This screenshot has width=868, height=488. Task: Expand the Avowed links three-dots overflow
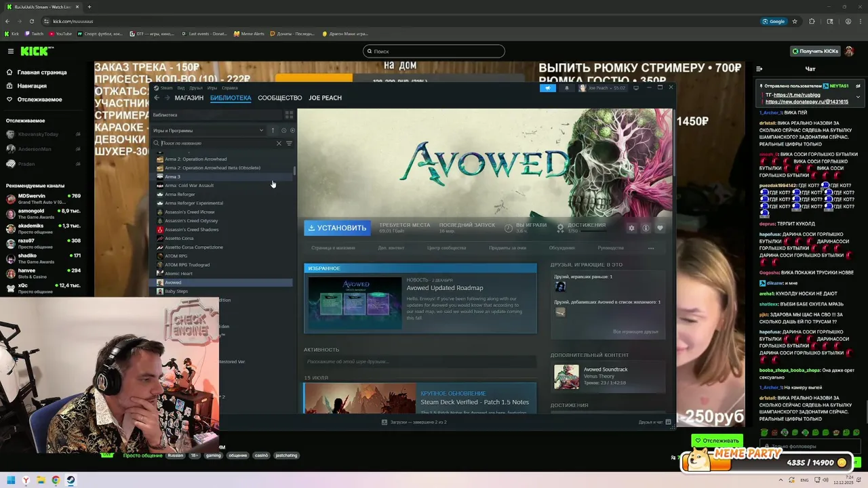[651, 248]
